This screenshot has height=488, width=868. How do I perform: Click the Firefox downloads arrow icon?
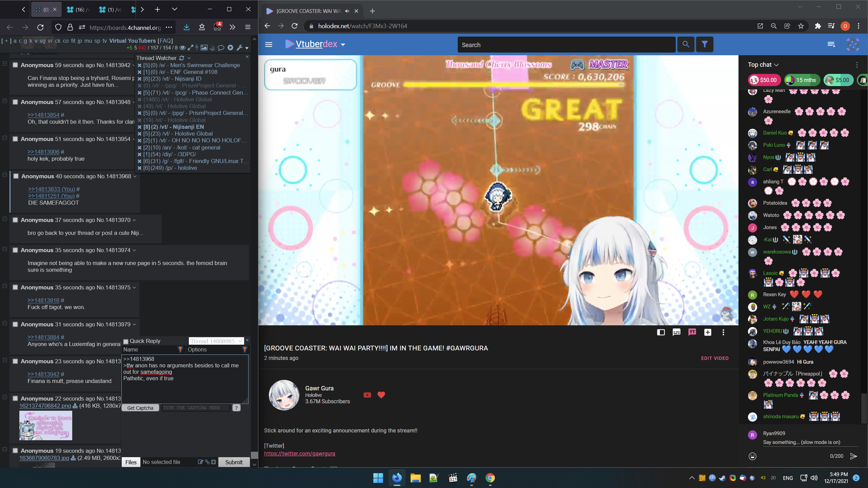pyautogui.click(x=186, y=27)
